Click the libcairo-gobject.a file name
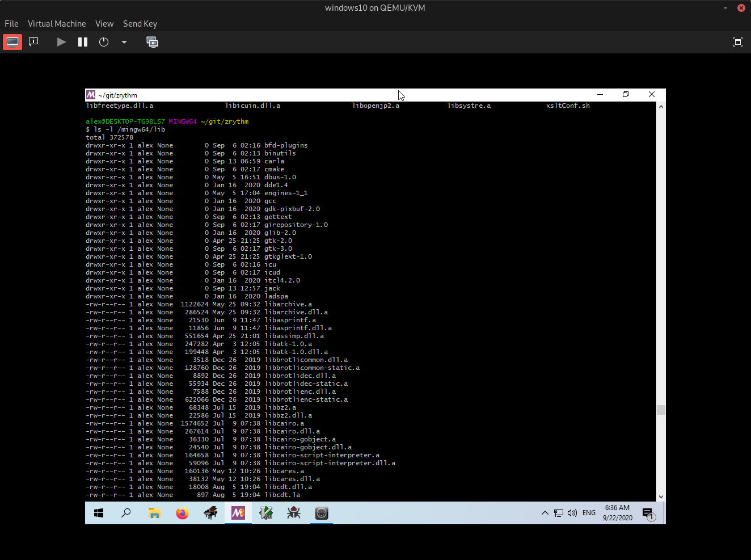751x560 pixels. pos(300,439)
